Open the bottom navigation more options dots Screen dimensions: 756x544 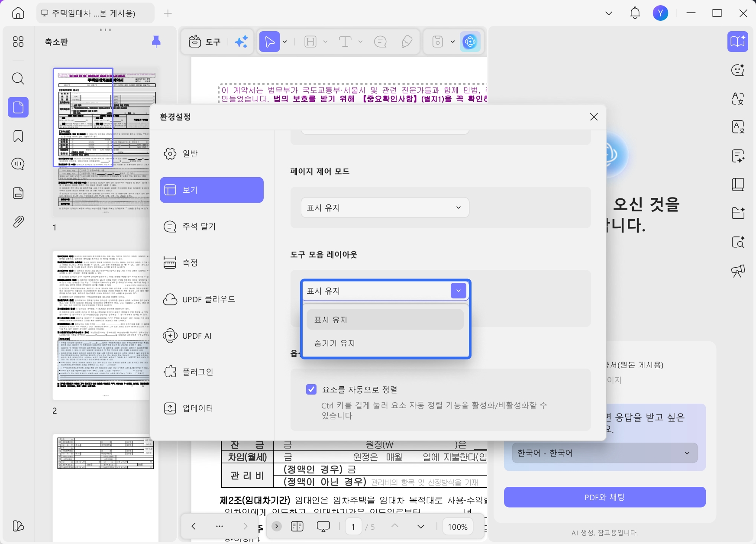(x=220, y=526)
